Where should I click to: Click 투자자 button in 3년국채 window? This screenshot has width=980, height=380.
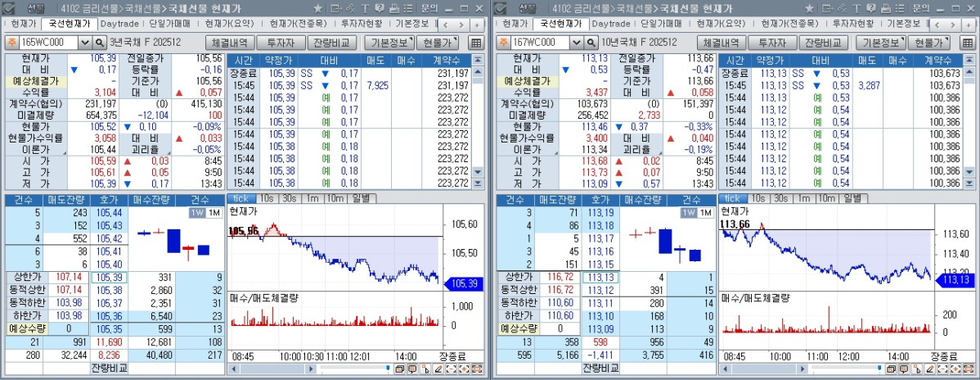281,43
